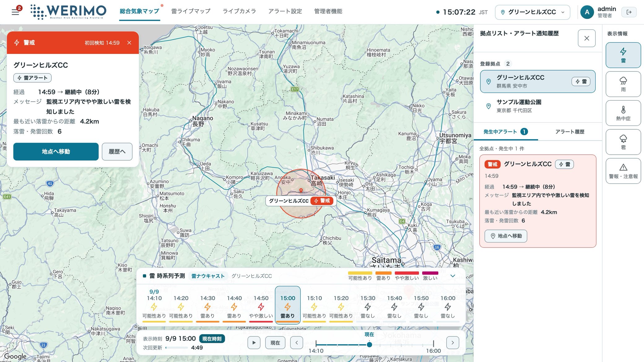Select the 総合気象マップ tab
The height and width of the screenshot is (362, 644).
click(139, 11)
